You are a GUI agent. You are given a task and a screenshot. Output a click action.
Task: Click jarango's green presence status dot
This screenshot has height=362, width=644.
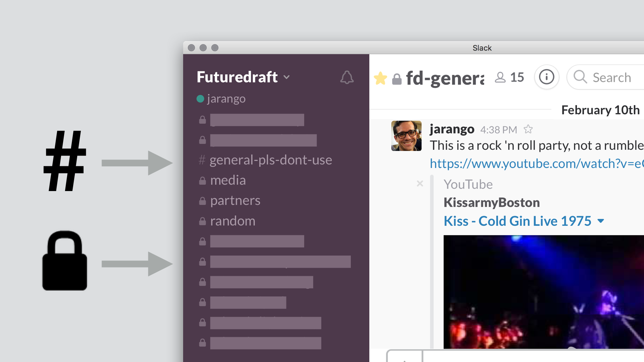tap(200, 99)
